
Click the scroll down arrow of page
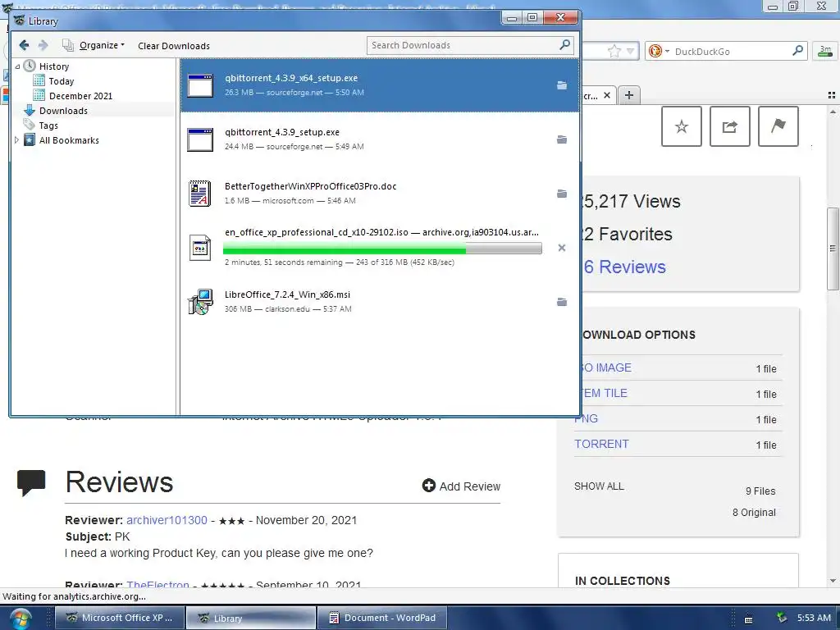(833, 581)
